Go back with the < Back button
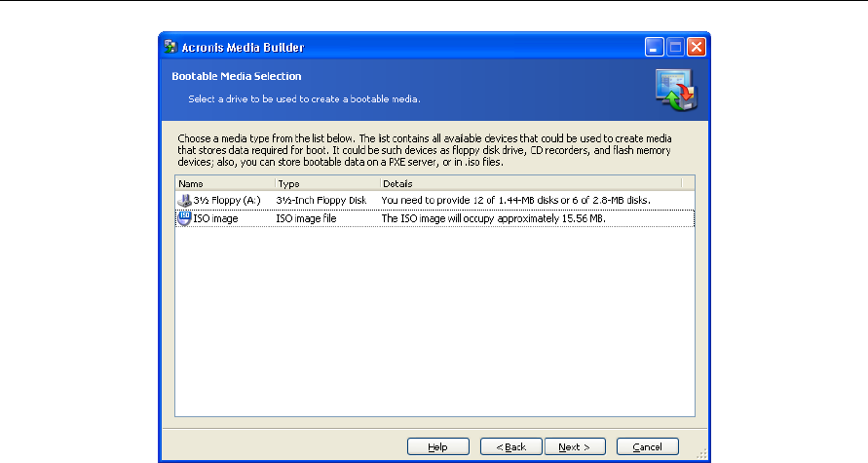This screenshot has width=868, height=463. (x=510, y=447)
